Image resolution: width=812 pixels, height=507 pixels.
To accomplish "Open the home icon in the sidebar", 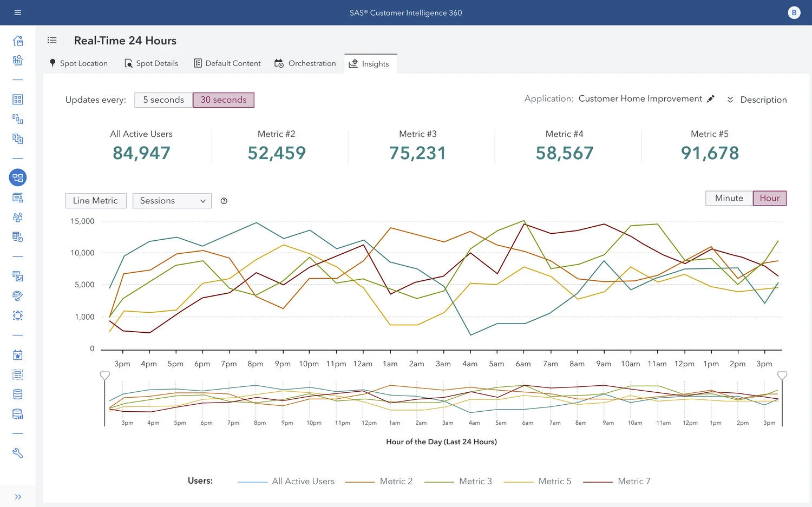I will 18,41.
